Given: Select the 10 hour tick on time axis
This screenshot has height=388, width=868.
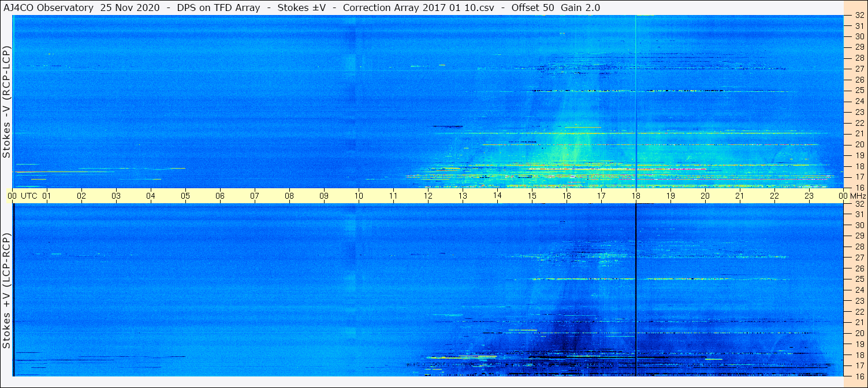Looking at the screenshot, I should (x=359, y=196).
